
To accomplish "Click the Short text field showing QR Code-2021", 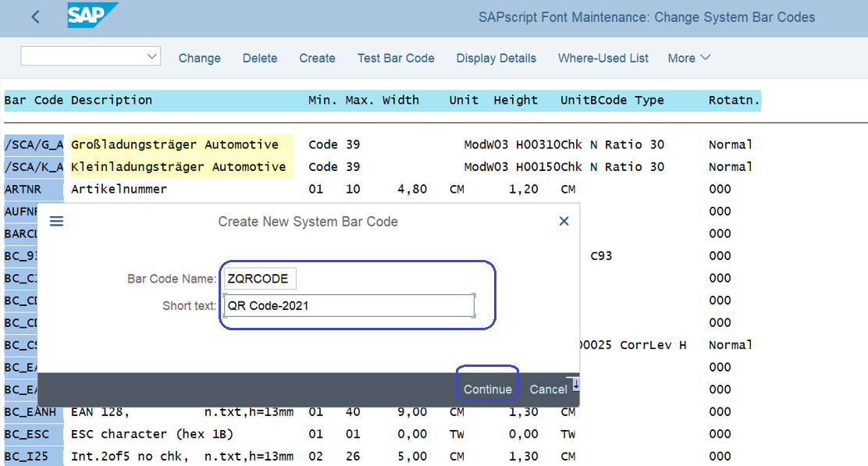I will (347, 305).
